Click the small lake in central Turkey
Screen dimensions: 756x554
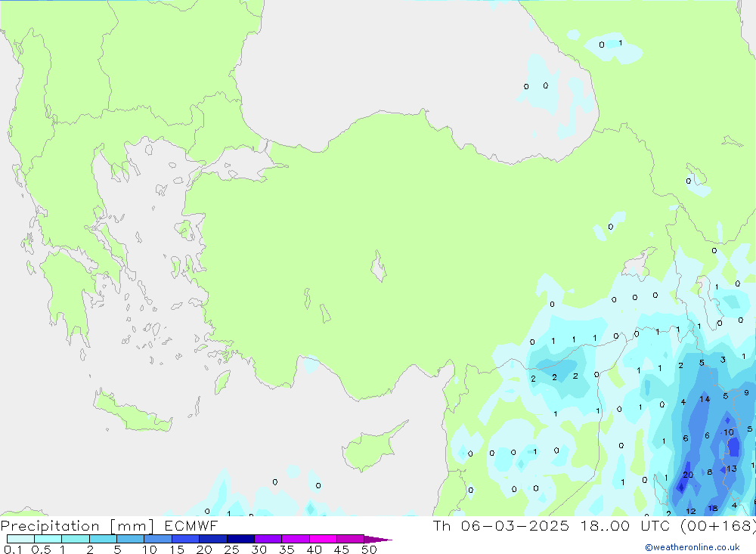pyautogui.click(x=378, y=267)
